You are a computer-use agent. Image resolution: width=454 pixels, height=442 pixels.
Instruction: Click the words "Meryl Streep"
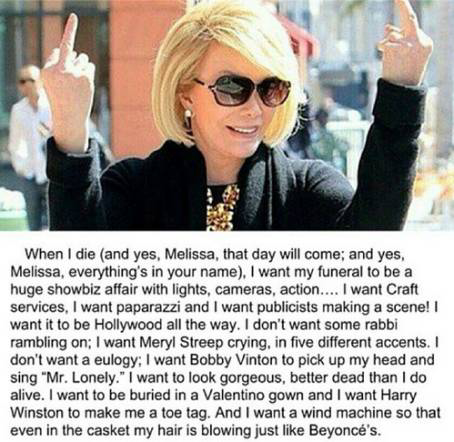coord(182,342)
